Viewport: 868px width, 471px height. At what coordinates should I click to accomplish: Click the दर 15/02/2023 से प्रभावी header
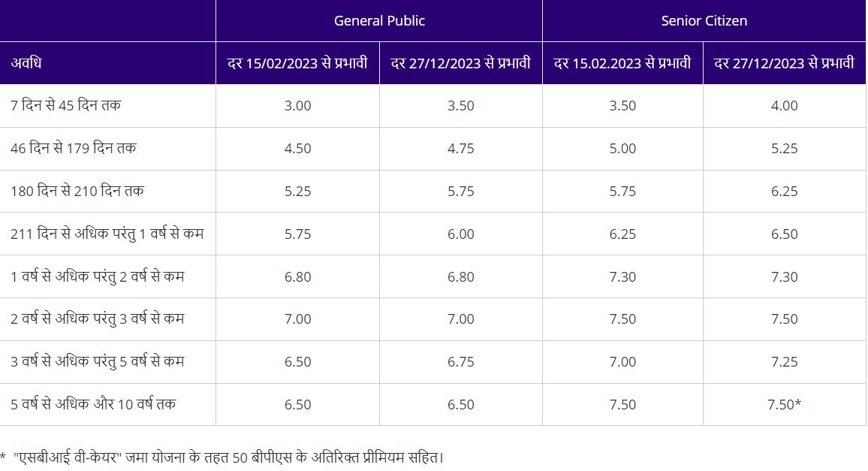tap(297, 63)
